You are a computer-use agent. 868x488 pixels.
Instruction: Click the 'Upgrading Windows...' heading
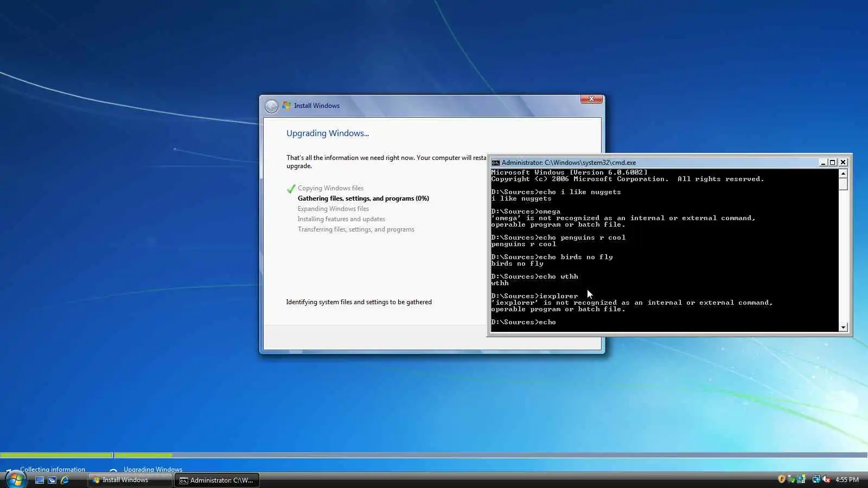click(328, 133)
